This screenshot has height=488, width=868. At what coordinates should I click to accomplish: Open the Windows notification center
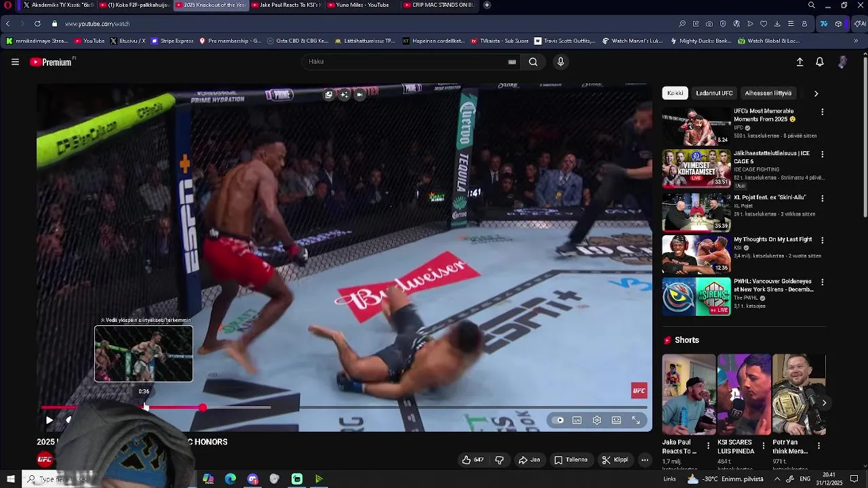pos(854,479)
